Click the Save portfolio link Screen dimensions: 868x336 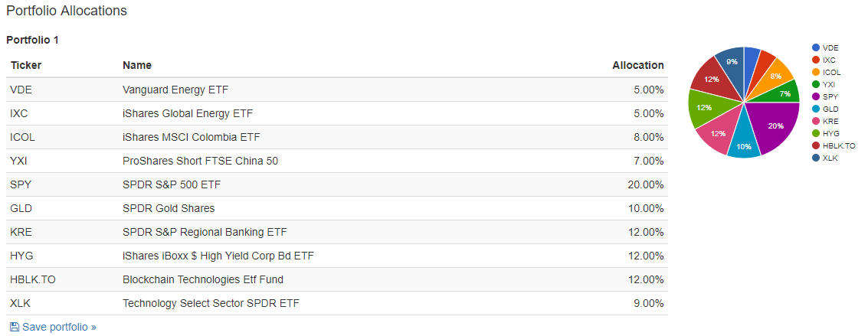(58, 327)
